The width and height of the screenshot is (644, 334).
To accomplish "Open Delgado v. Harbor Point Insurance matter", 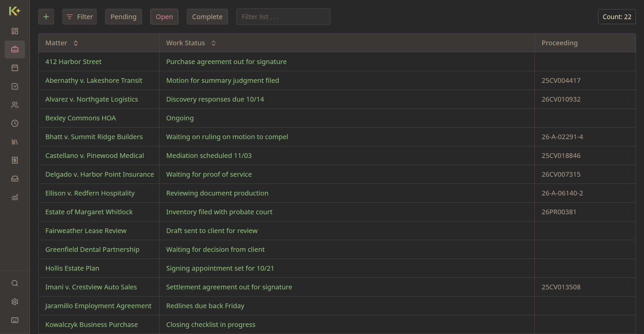I will click(100, 174).
